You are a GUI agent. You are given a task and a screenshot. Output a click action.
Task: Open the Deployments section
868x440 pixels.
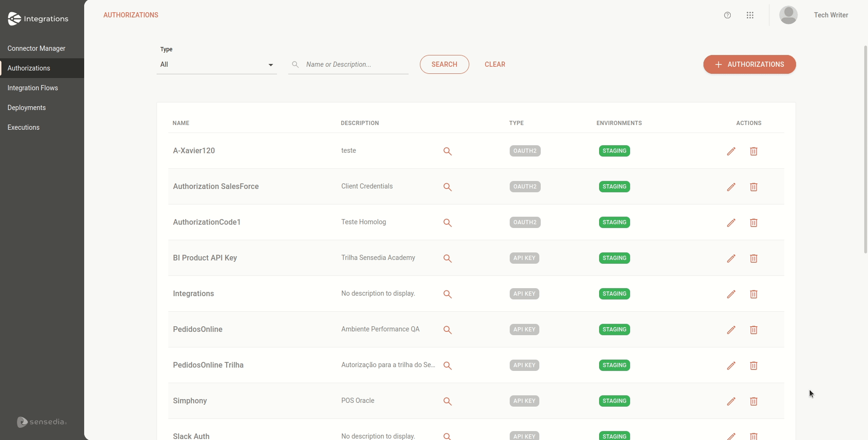point(26,108)
